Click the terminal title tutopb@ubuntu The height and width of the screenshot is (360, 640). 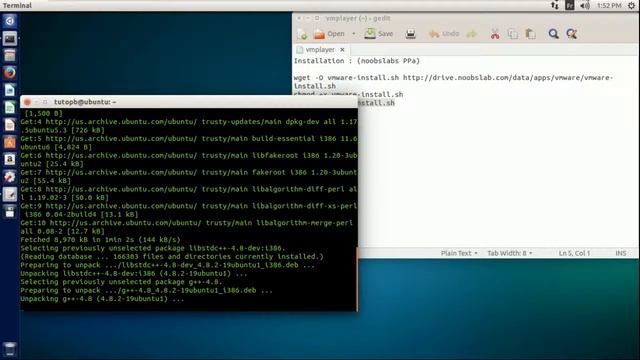point(85,102)
